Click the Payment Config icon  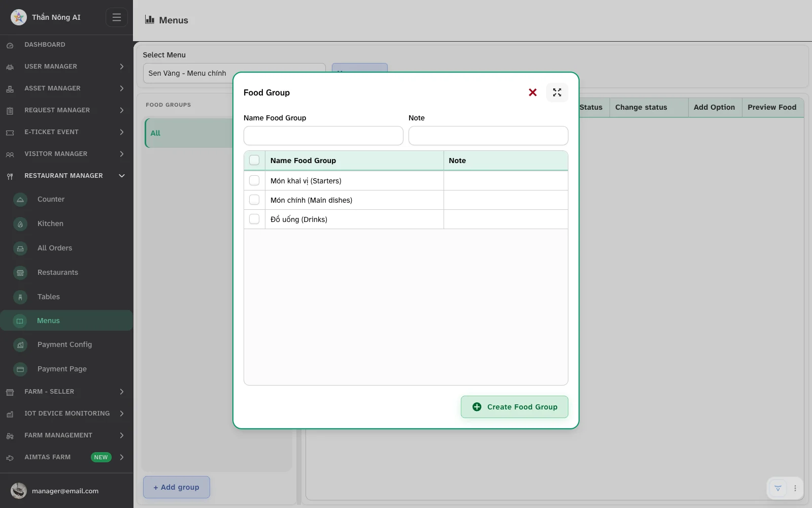point(20,345)
